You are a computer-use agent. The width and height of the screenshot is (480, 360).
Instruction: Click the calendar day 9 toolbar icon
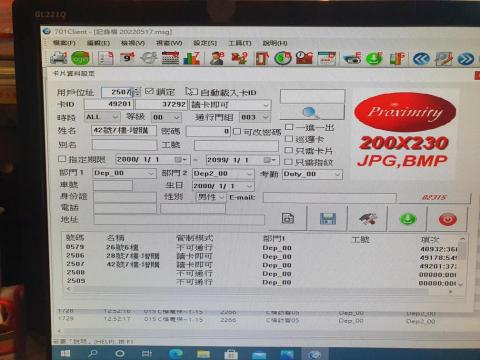click(x=127, y=58)
